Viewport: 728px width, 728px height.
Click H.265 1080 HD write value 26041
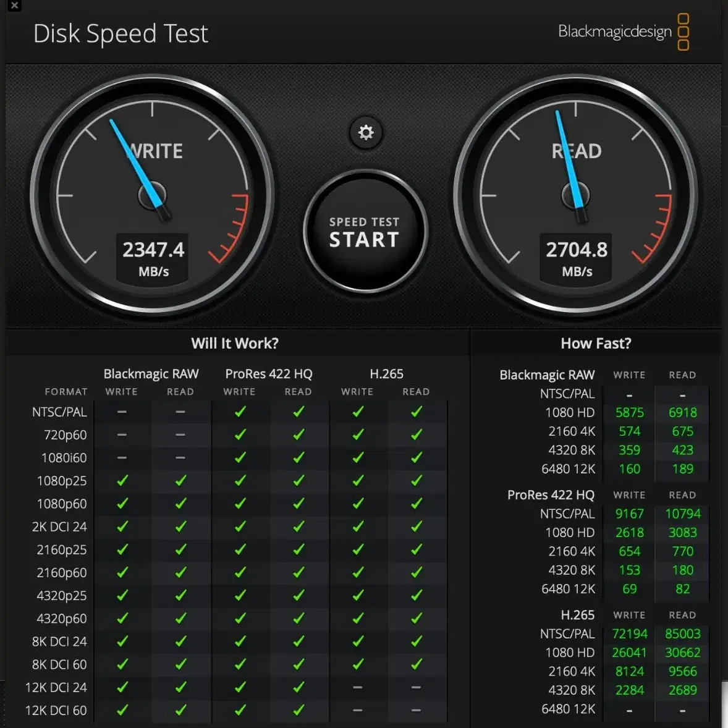630,653
